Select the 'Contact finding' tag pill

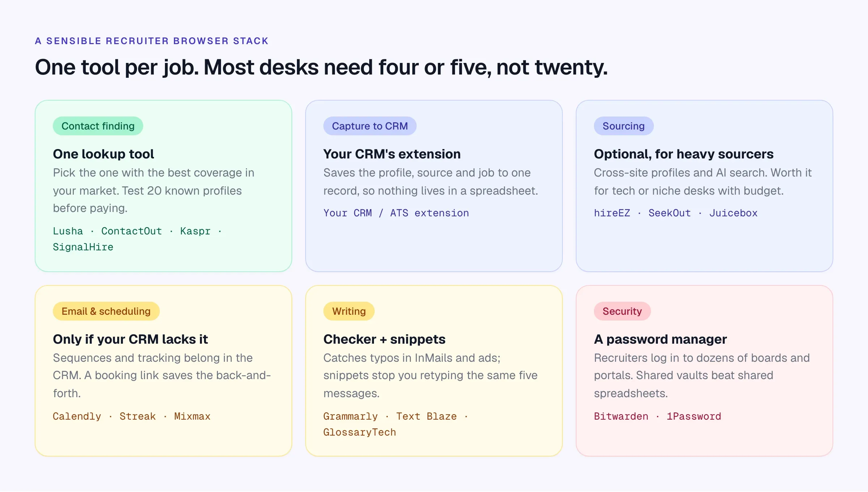(98, 126)
